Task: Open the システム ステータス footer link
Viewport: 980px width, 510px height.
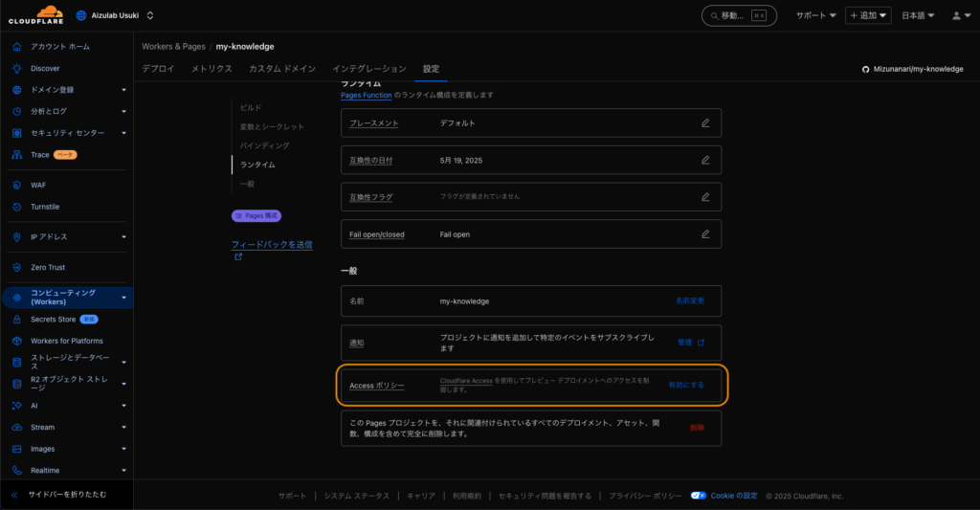Action: [356, 496]
